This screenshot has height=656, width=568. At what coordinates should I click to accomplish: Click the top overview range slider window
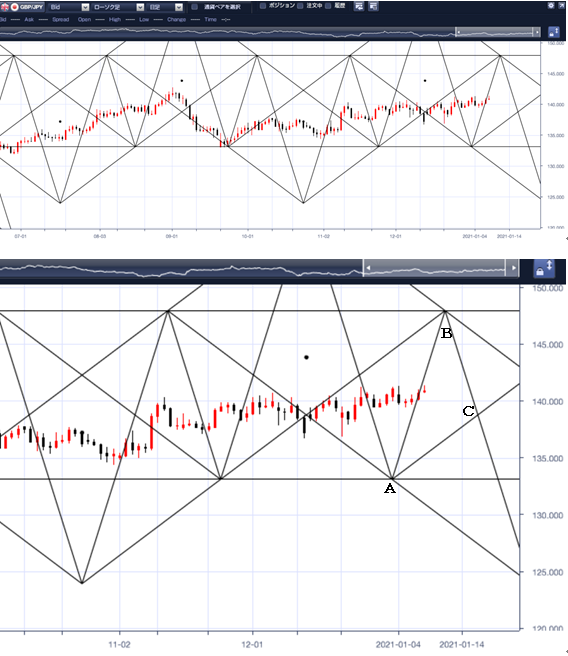(496, 32)
